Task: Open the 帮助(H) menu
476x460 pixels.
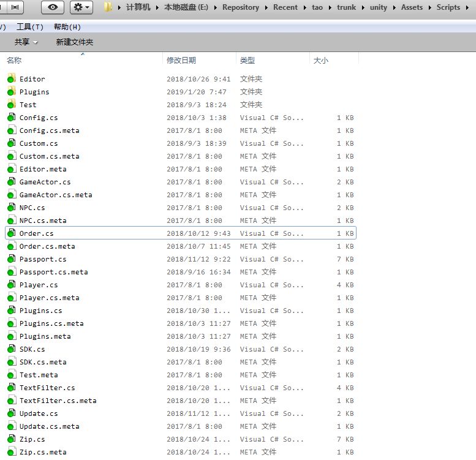Action: pyautogui.click(x=67, y=27)
